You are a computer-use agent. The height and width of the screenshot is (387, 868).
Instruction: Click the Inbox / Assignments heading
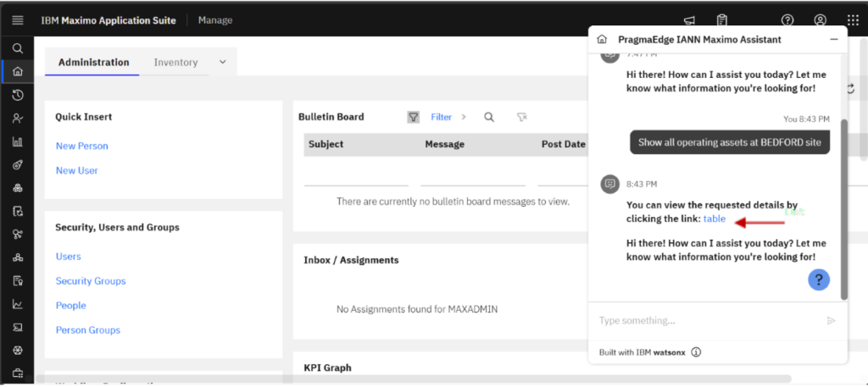coord(351,260)
